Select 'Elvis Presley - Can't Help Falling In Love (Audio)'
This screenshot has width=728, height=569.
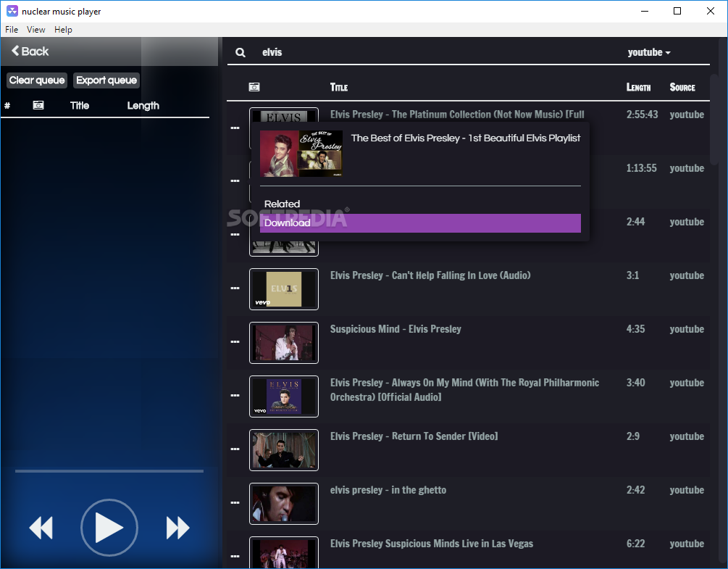pyautogui.click(x=430, y=275)
